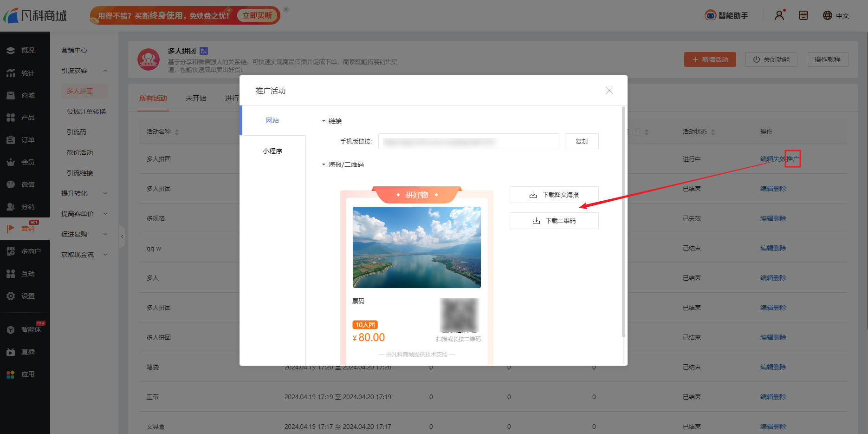Click the globe language icon

[827, 15]
